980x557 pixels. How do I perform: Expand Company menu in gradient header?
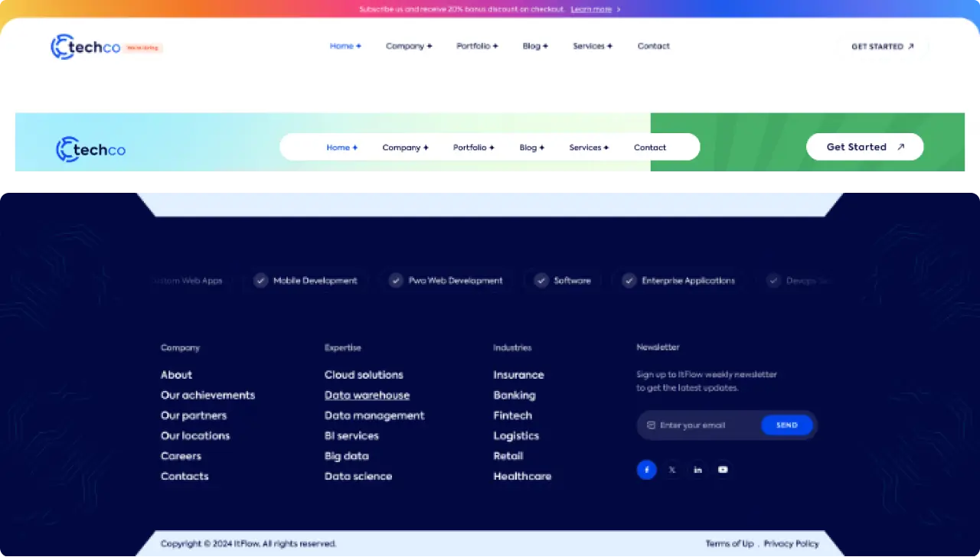click(405, 148)
